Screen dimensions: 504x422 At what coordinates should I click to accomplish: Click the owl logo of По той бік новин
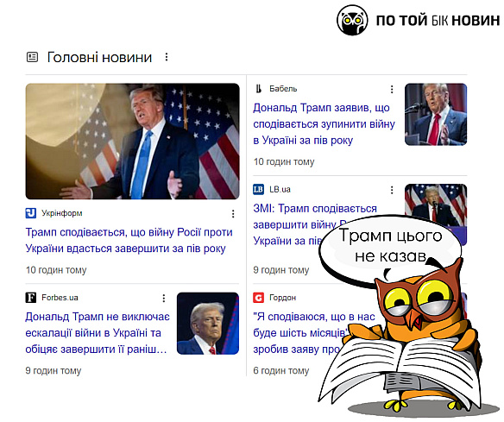(352, 20)
